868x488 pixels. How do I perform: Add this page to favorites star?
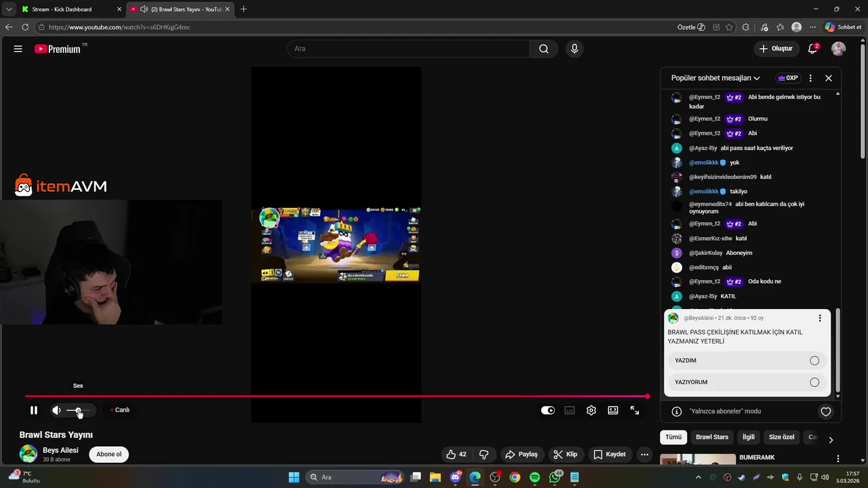tap(729, 27)
